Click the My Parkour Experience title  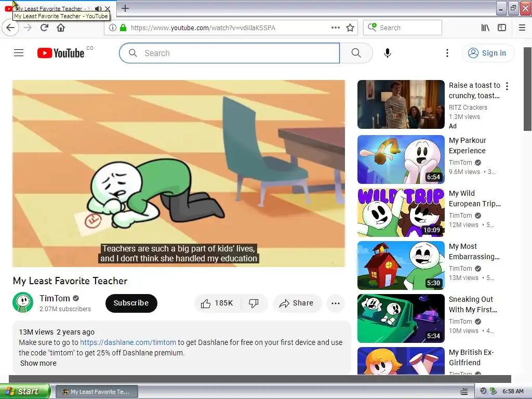click(468, 145)
